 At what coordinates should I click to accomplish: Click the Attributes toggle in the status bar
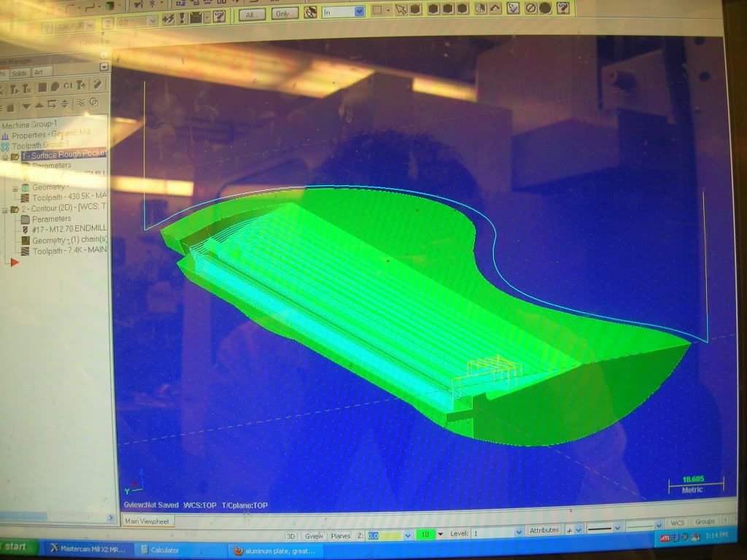pyautogui.click(x=544, y=532)
